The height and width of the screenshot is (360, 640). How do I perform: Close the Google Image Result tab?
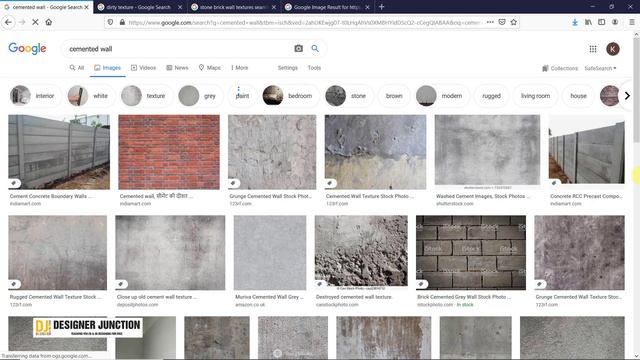[x=367, y=7]
